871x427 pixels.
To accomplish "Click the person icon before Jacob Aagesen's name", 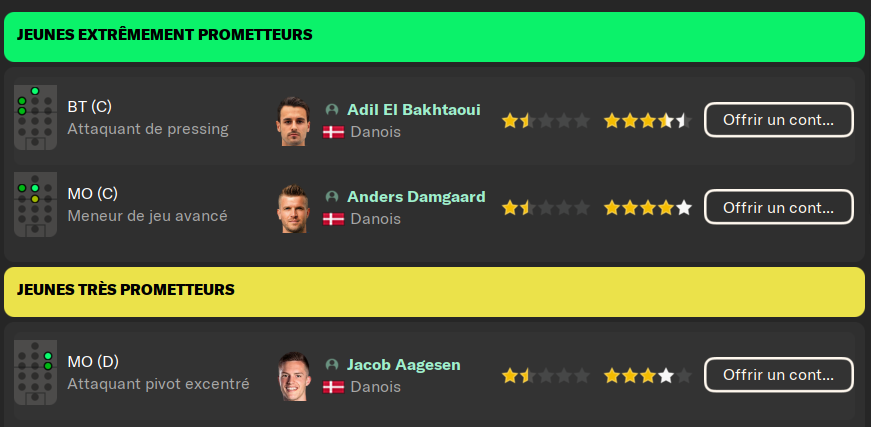I will point(332,365).
